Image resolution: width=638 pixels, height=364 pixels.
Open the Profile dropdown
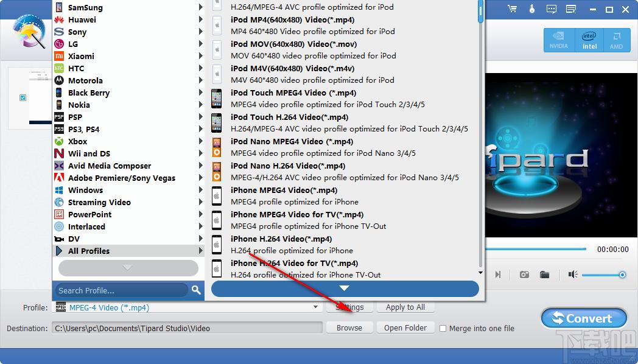(315, 307)
